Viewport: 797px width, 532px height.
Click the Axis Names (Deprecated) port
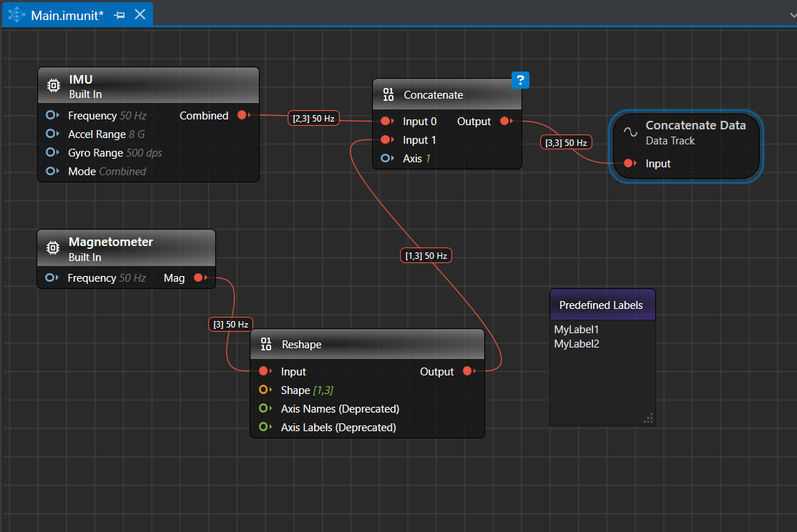265,408
